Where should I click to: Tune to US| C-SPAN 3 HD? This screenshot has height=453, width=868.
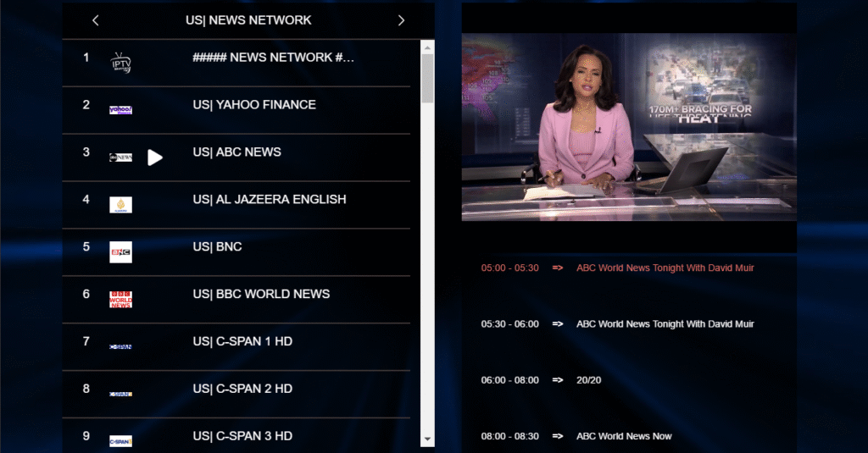236,436
